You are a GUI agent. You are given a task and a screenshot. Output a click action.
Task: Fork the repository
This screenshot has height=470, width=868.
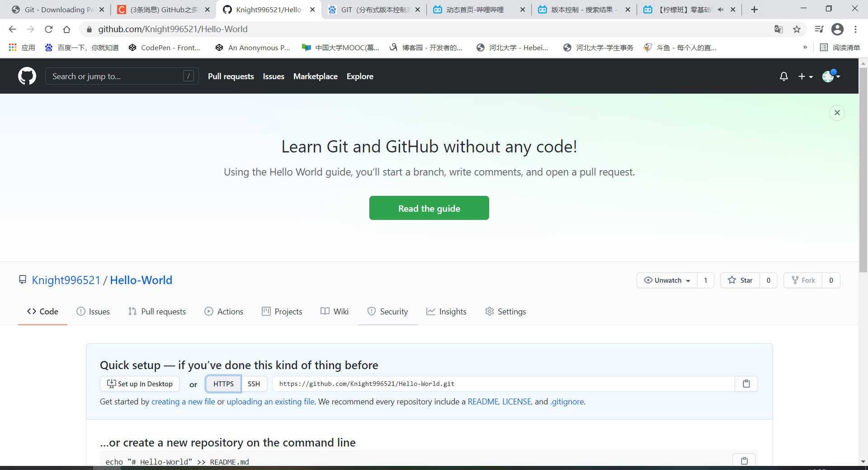pos(803,280)
